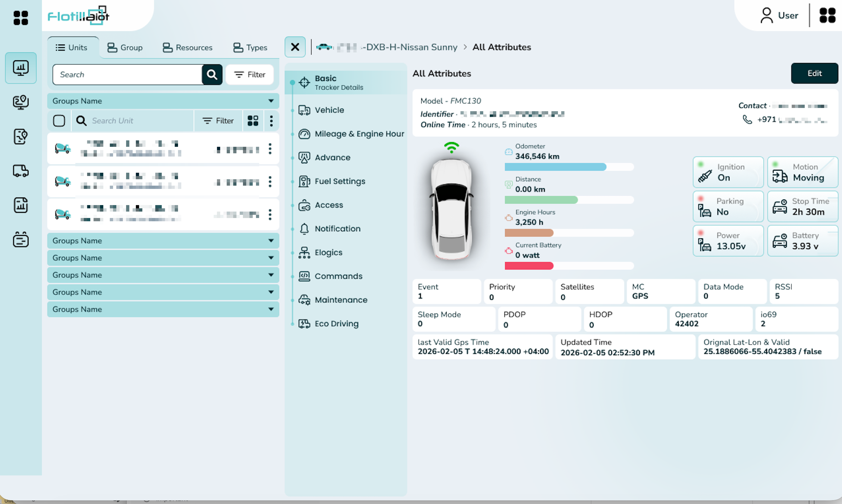The height and width of the screenshot is (504, 842).
Task: Click the top Filter button
Action: [x=250, y=74]
